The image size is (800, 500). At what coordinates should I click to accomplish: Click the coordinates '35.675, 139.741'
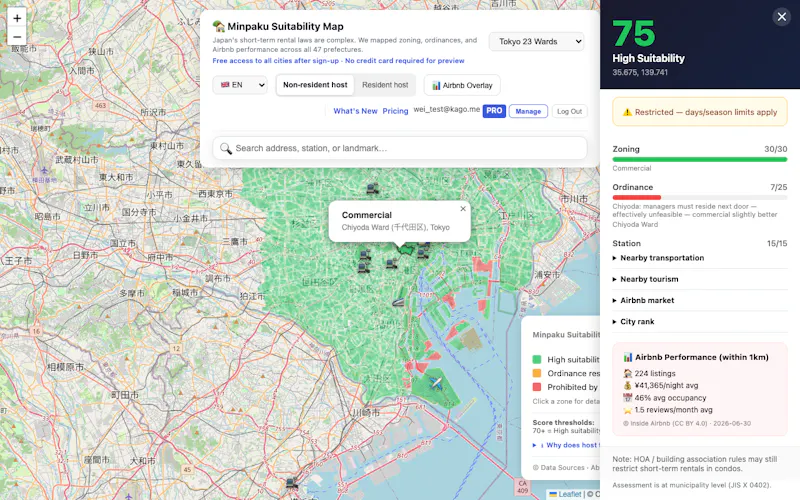pyautogui.click(x=640, y=72)
